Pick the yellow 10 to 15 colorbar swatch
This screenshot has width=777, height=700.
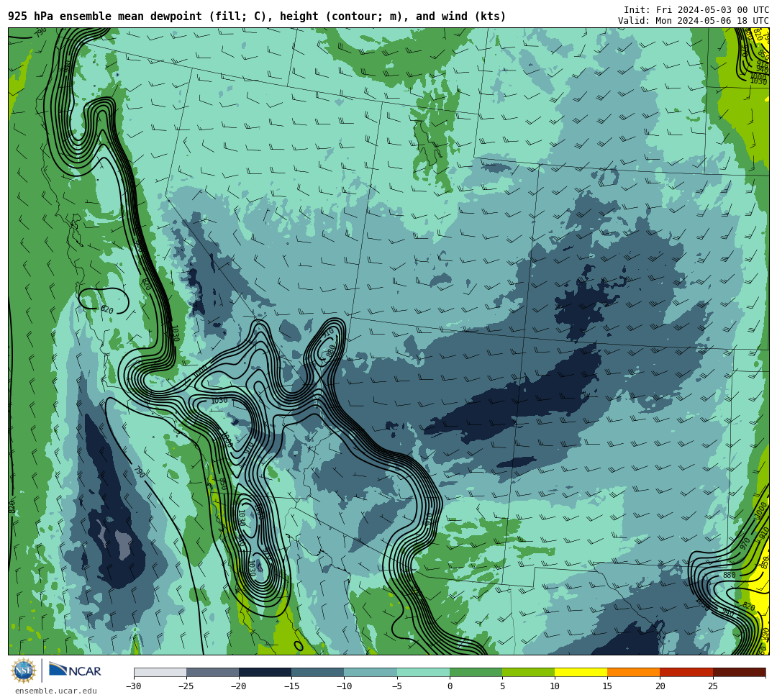581,672
